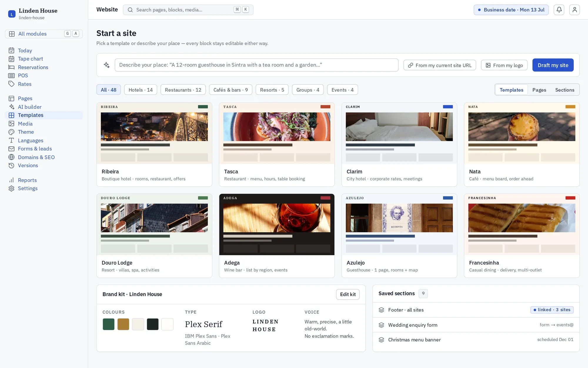This screenshot has width=588, height=368.
Task: Switch to the Pages view tab
Action: (x=539, y=90)
